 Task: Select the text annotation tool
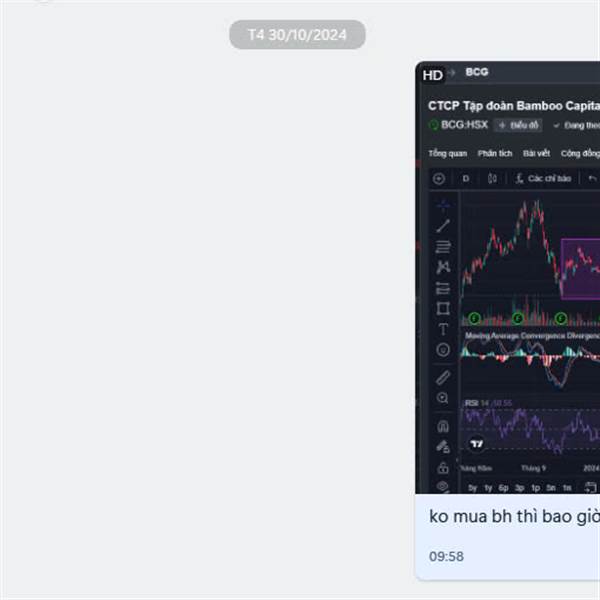tap(443, 329)
